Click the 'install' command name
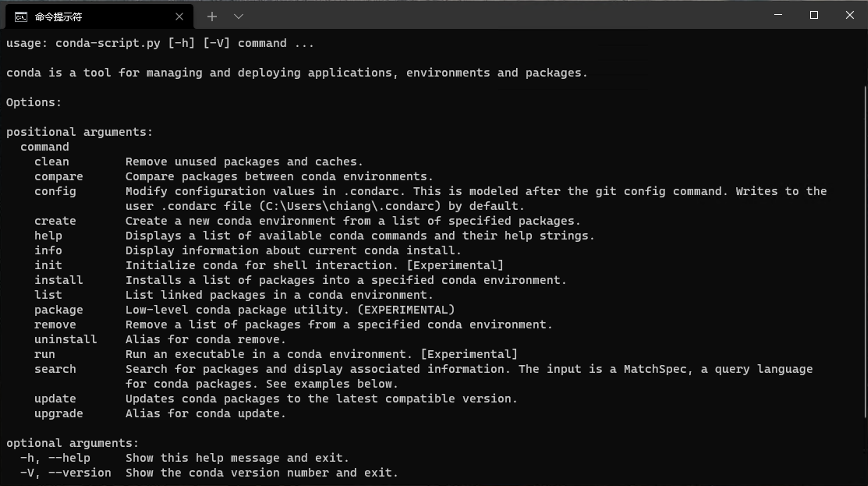The height and width of the screenshot is (486, 868). pos(58,280)
